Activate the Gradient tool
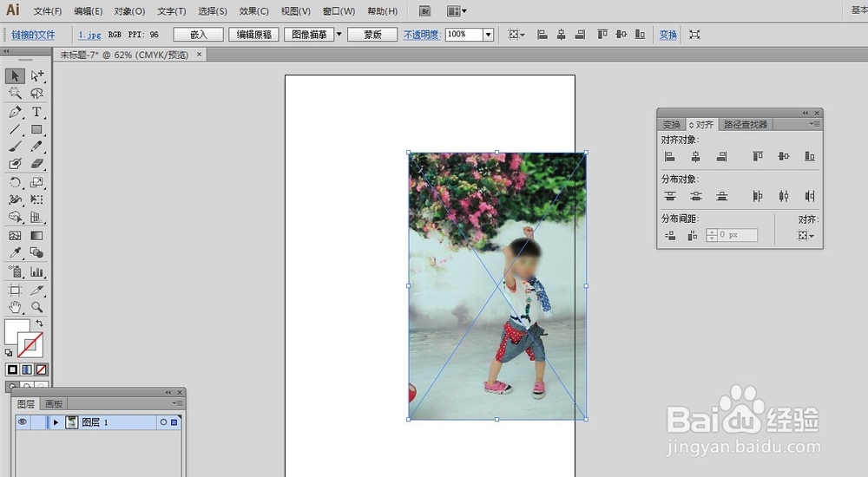868x477 pixels. [x=36, y=236]
